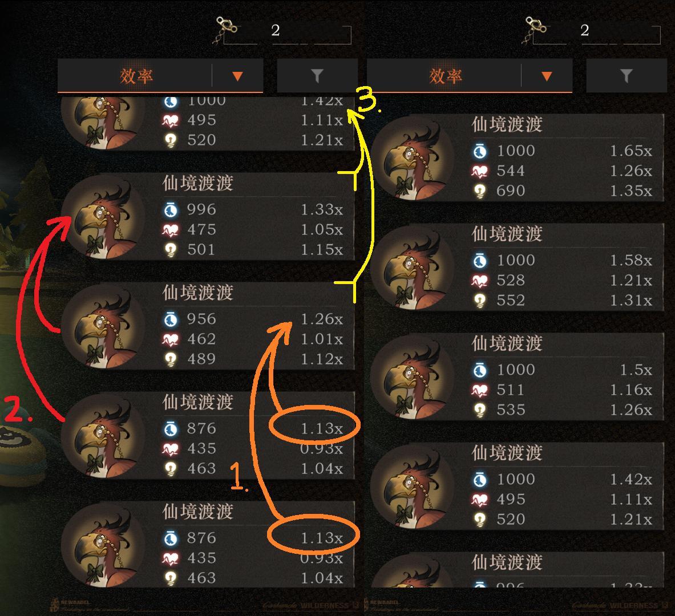This screenshot has width=675, height=616.
Task: Click the left panel DNA gene count icon
Action: (225, 29)
